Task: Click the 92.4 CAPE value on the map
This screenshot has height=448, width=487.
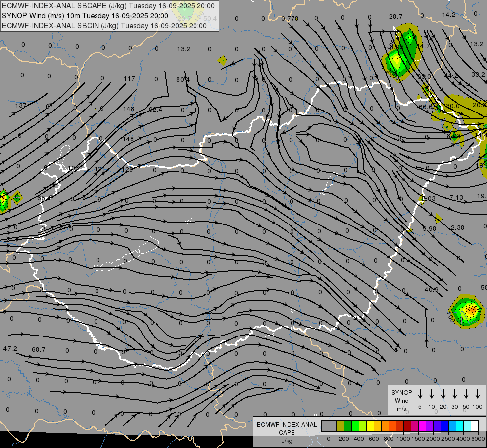Action: pos(155,109)
